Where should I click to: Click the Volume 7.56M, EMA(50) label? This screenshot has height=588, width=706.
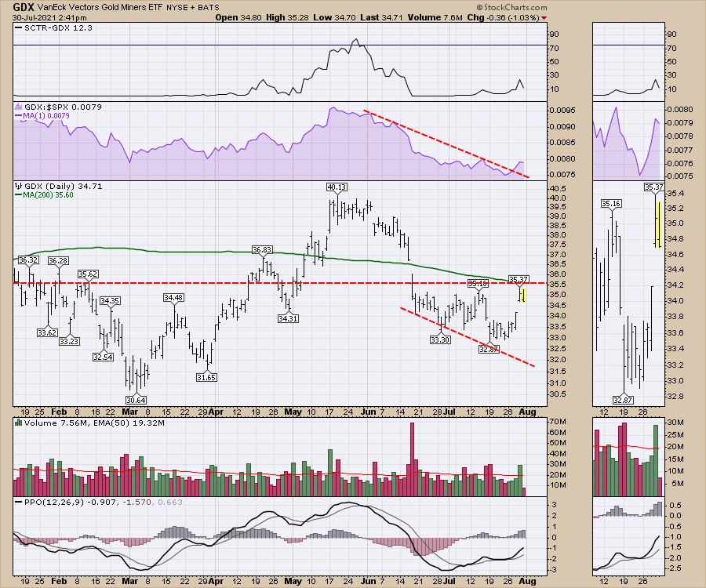click(x=72, y=423)
